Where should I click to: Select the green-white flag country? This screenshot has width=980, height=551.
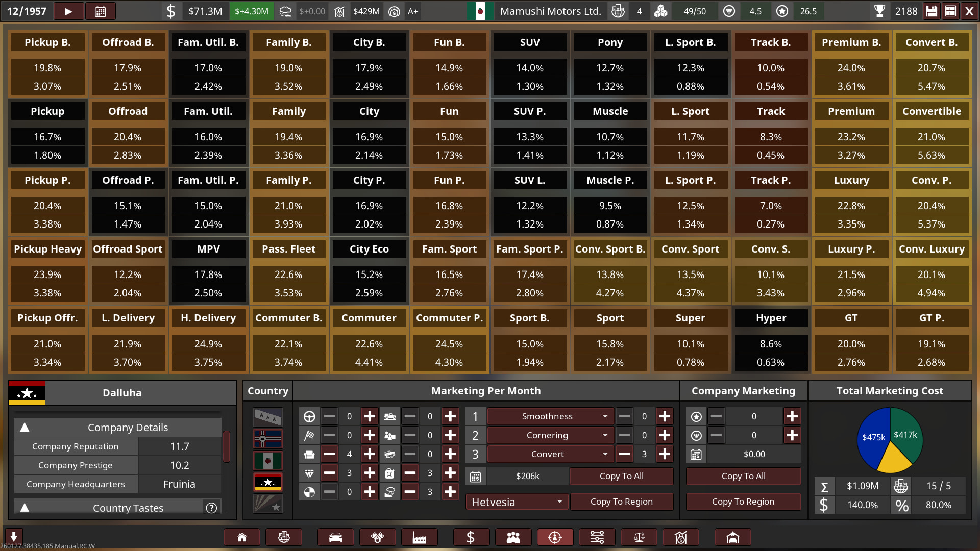pyautogui.click(x=268, y=461)
